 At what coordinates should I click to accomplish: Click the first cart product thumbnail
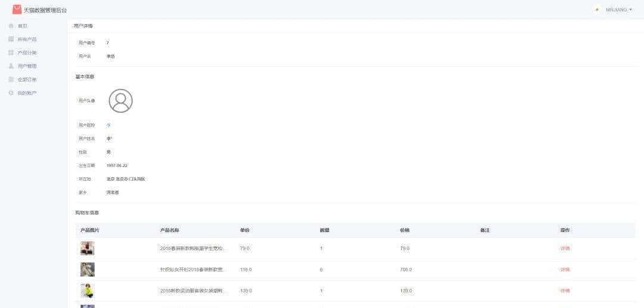click(x=88, y=248)
